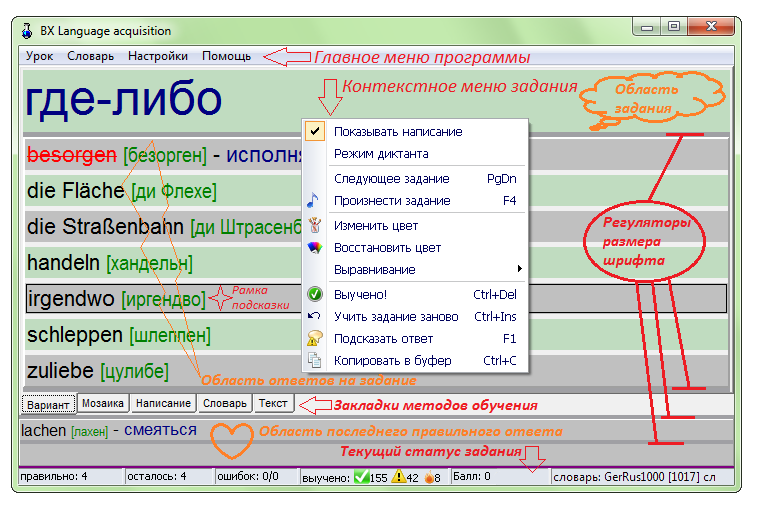Click the copy icon beside Копировать в буфер
Viewport: 760px width, 513px height.
click(x=315, y=360)
